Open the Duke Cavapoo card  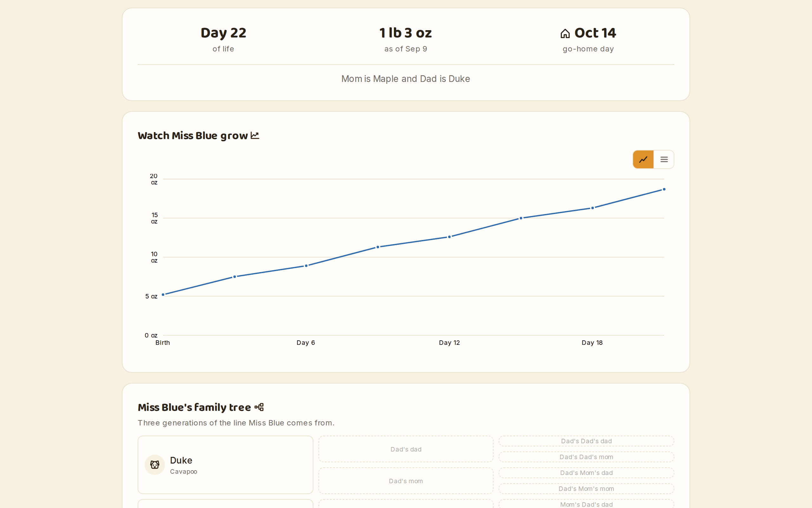point(226,465)
